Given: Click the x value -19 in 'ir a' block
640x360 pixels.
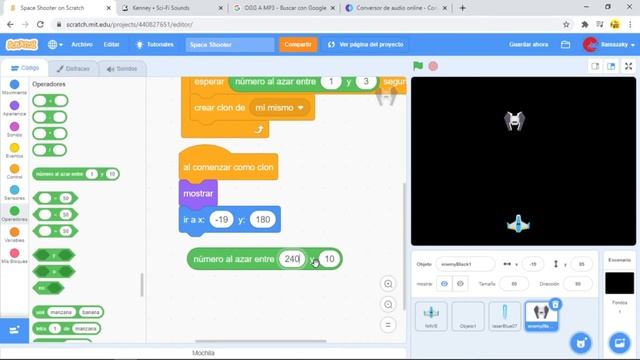Looking at the screenshot, I should (x=221, y=220).
